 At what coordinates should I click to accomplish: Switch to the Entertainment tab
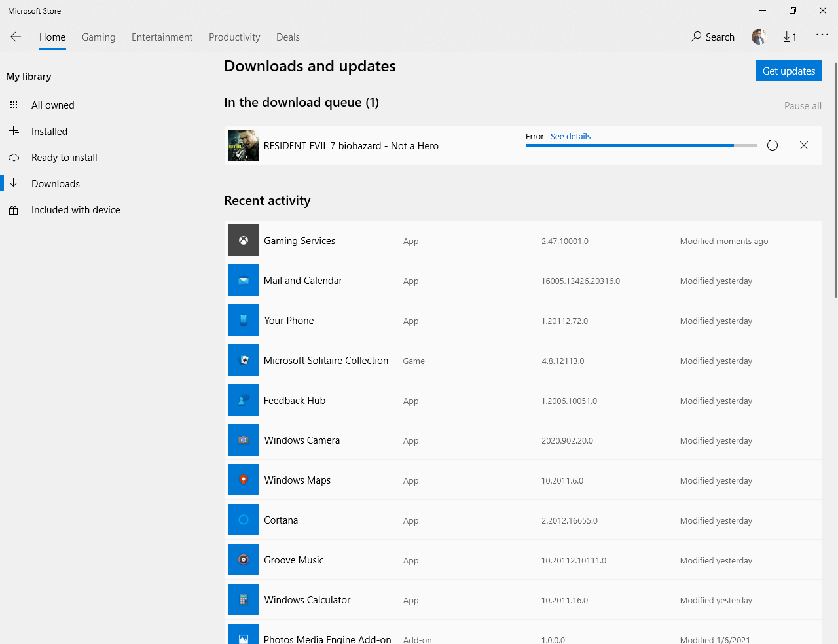[162, 37]
